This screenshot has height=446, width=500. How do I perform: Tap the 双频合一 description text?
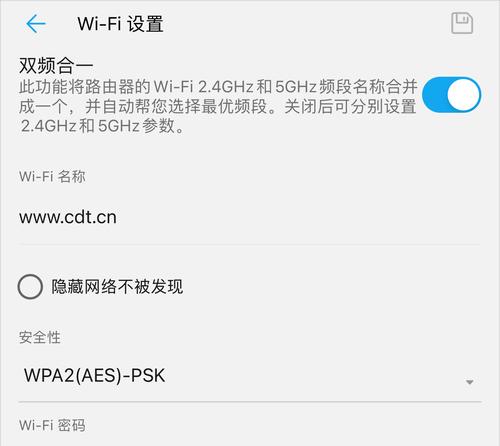point(218,106)
